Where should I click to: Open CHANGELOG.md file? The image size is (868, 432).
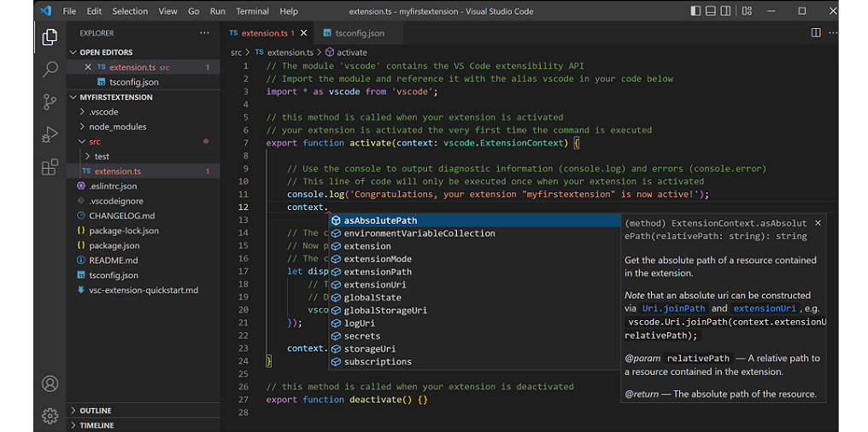tap(143, 216)
